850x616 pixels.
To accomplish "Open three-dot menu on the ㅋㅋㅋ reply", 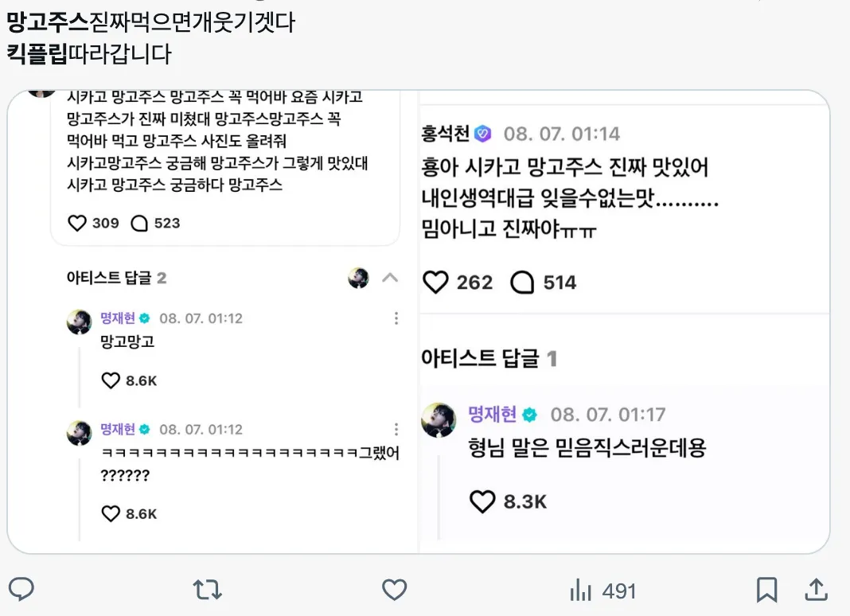I will 396,429.
